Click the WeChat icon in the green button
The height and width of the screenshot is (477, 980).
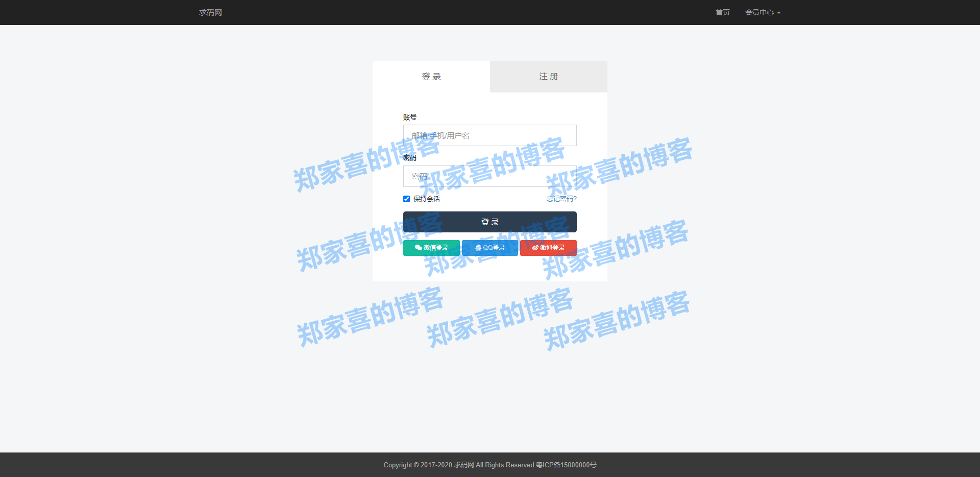(418, 248)
